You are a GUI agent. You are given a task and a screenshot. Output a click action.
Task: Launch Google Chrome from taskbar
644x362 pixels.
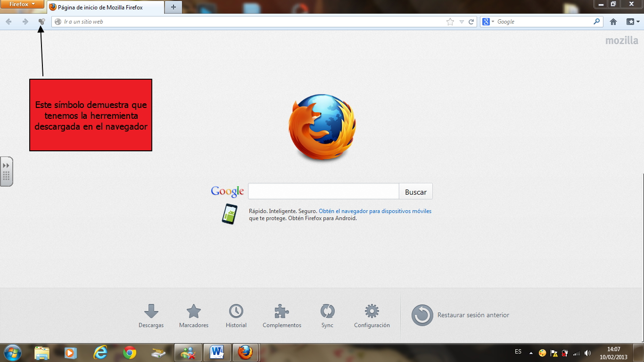[x=129, y=353]
